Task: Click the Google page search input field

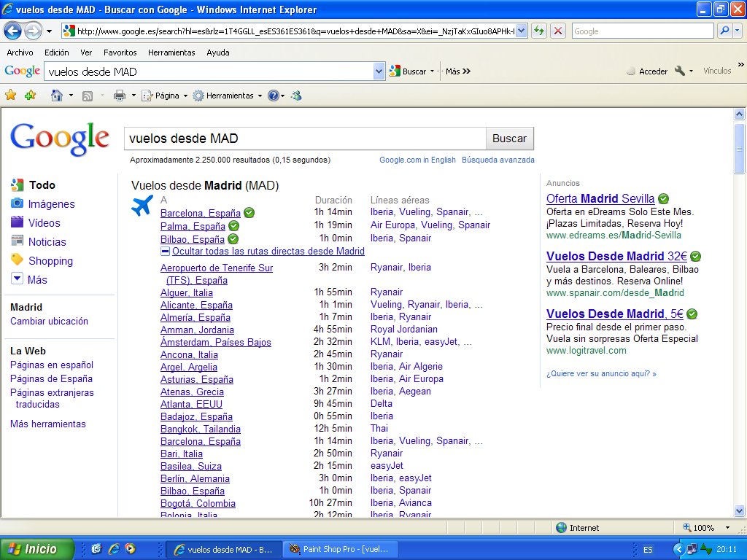Action: 304,139
